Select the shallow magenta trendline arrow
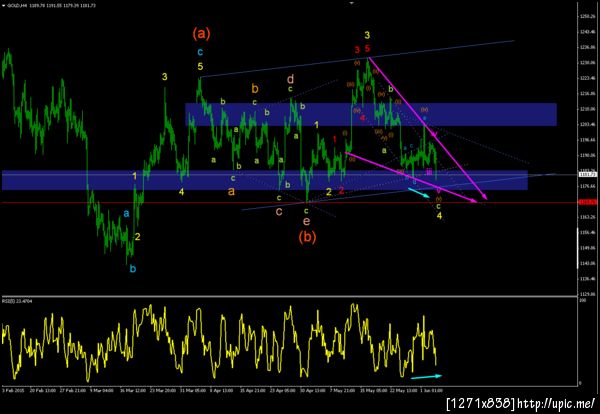 coord(411,177)
